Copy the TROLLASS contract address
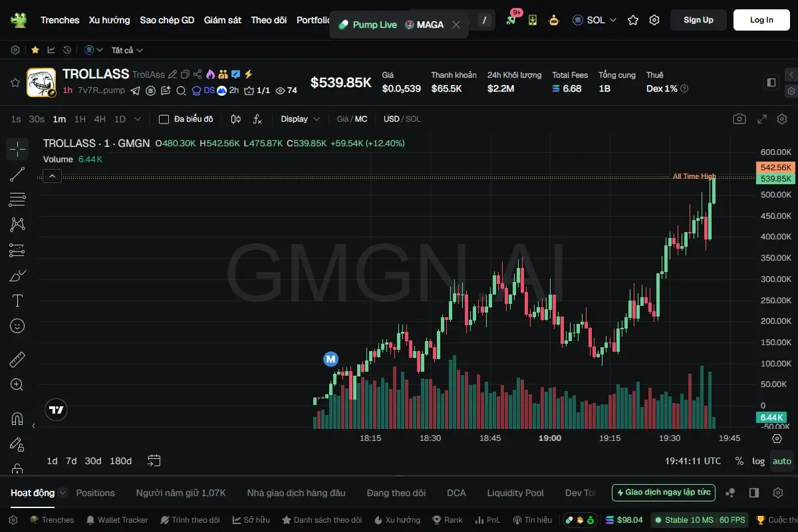Viewport: 798px width, 532px height. (185, 74)
